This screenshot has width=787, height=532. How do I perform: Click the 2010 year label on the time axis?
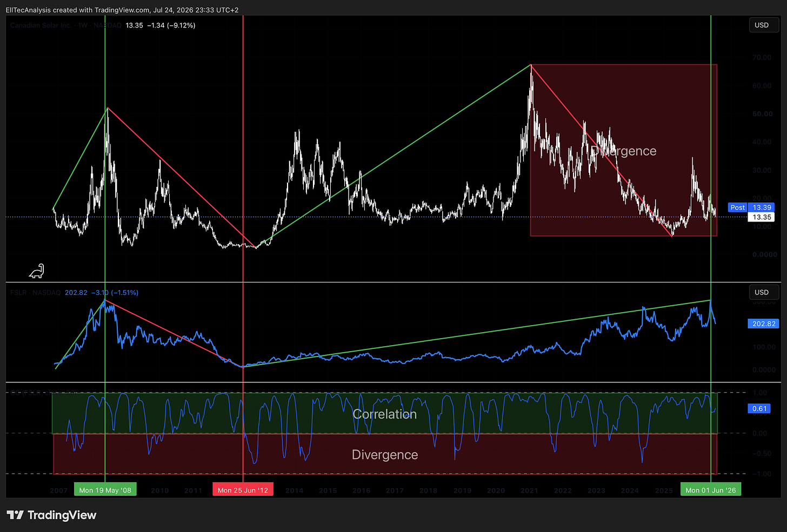(x=160, y=490)
